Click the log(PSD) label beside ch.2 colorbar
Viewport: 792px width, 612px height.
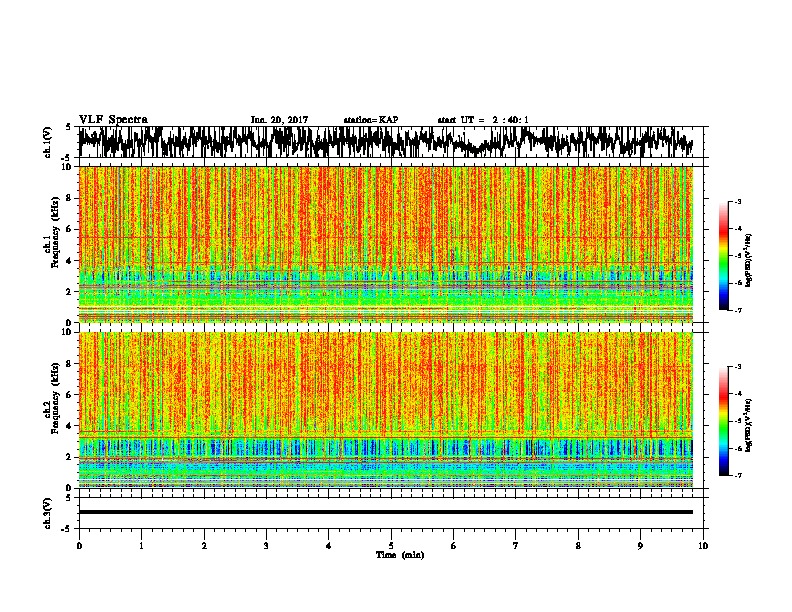coord(749,425)
